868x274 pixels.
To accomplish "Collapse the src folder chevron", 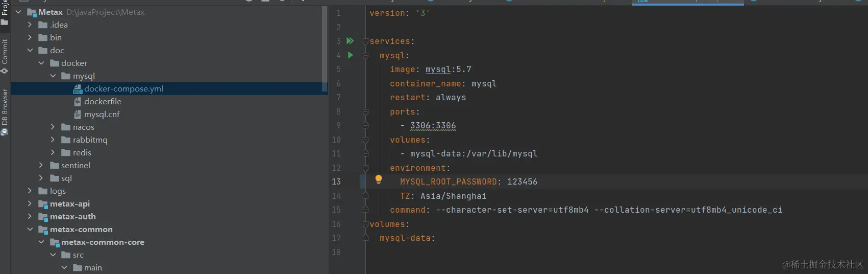I will 53,255.
